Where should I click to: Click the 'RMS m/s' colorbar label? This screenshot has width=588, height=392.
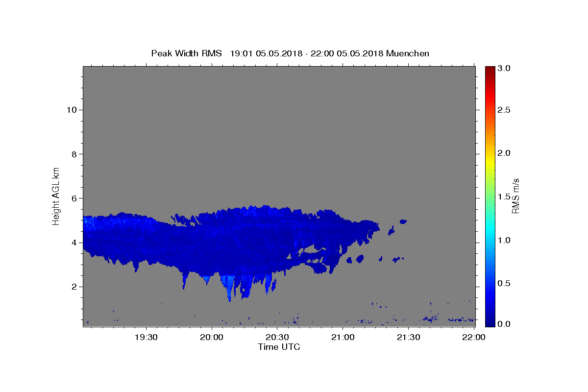[x=515, y=196]
